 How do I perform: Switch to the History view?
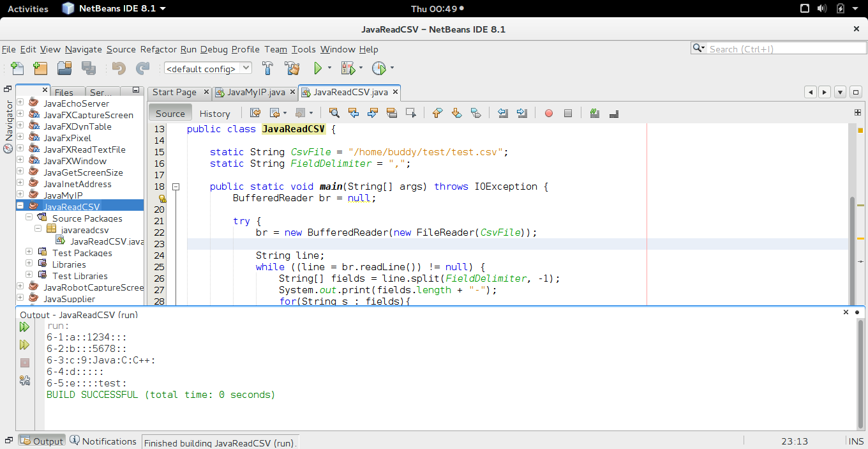coord(214,113)
